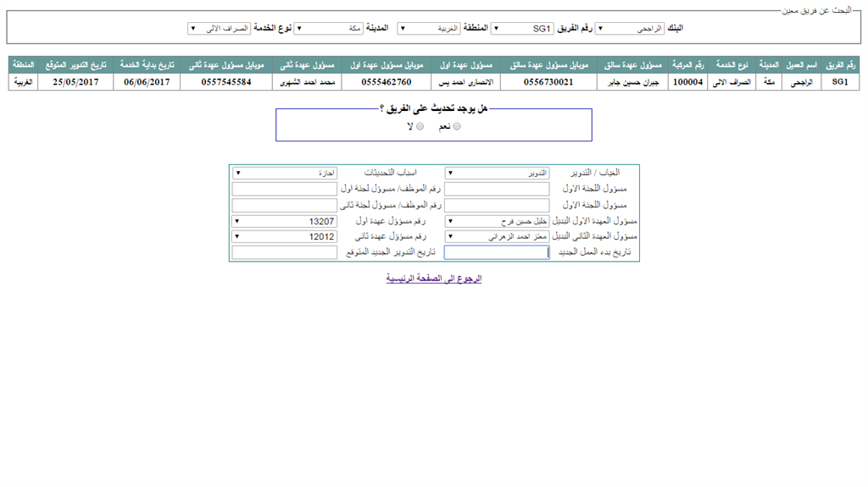Click the الراجحي cell in the results table
Viewport: 868px width, 487px height.
(x=802, y=82)
